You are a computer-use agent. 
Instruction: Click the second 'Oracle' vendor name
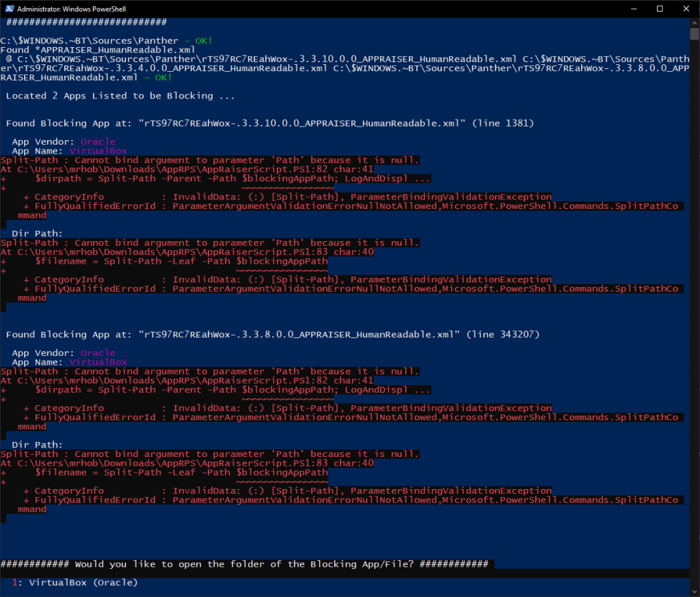pyautogui.click(x=98, y=353)
